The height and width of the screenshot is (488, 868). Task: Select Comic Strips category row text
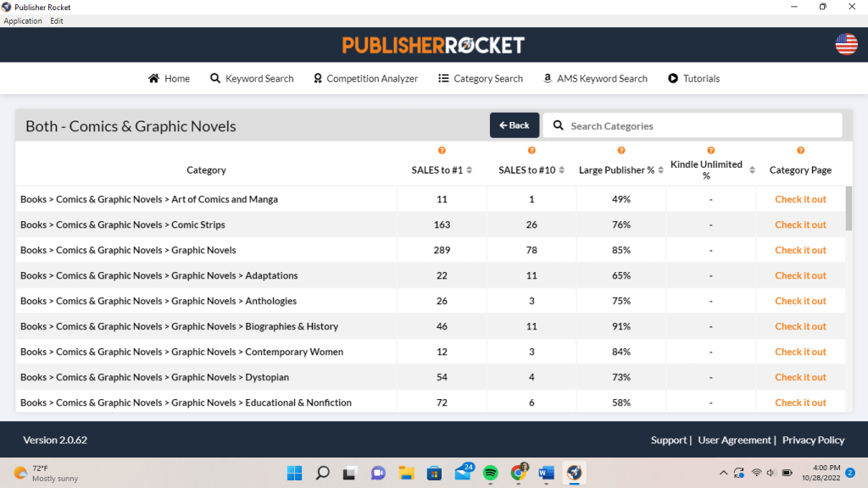tap(123, 225)
